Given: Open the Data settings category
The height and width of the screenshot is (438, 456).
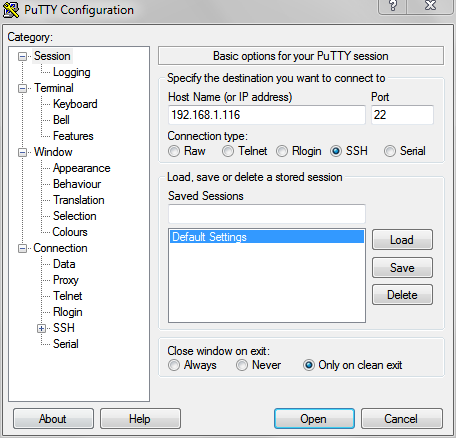Looking at the screenshot, I should 64,264.
